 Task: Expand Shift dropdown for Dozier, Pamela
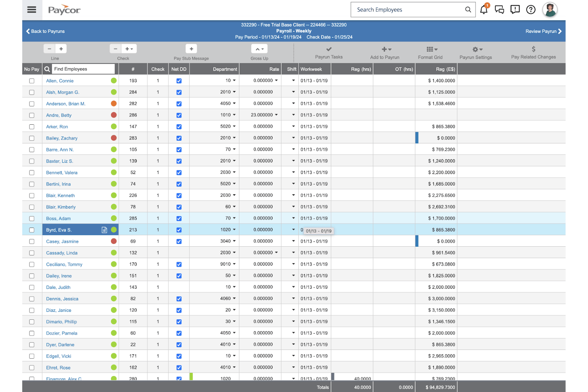[293, 333]
